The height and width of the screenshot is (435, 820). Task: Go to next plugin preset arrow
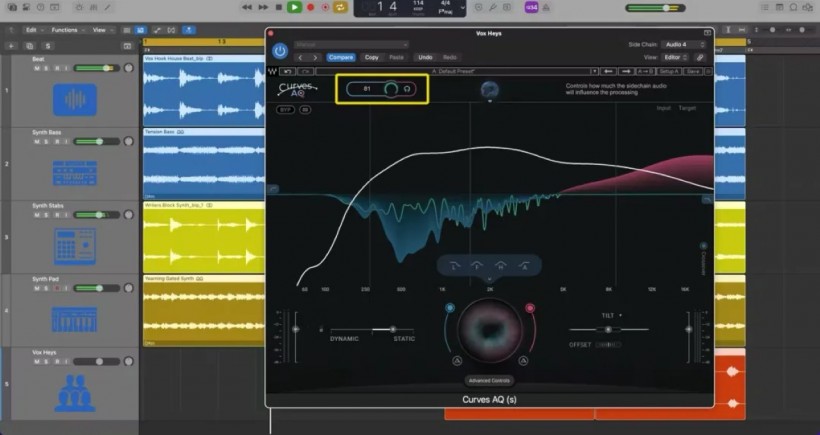point(315,58)
